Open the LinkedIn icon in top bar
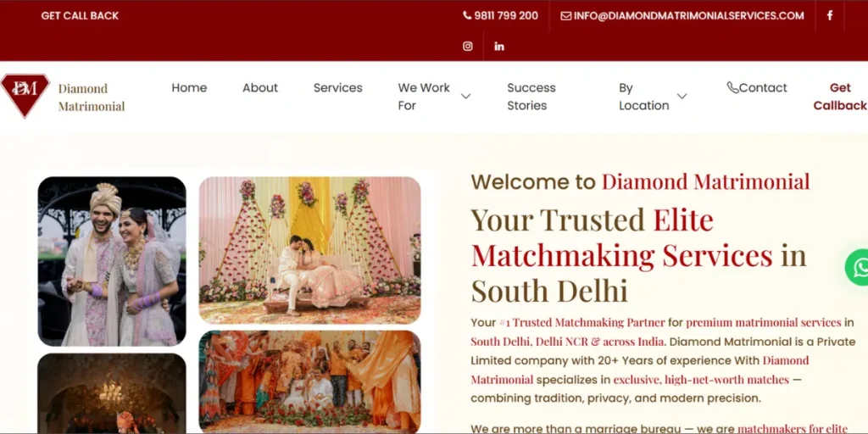Image resolution: width=868 pixels, height=434 pixels. 499,47
